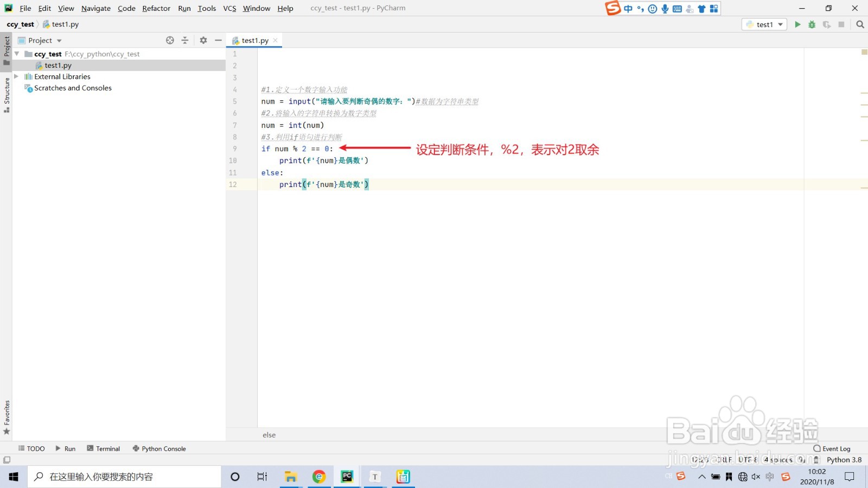868x488 pixels.
Task: Open the Run tool window at bottom
Action: 66,448
